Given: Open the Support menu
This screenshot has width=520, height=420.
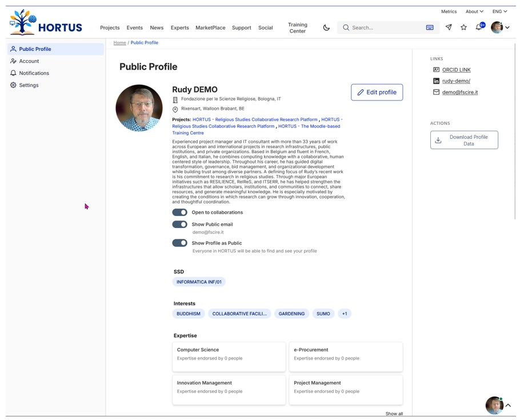Looking at the screenshot, I should 241,27.
